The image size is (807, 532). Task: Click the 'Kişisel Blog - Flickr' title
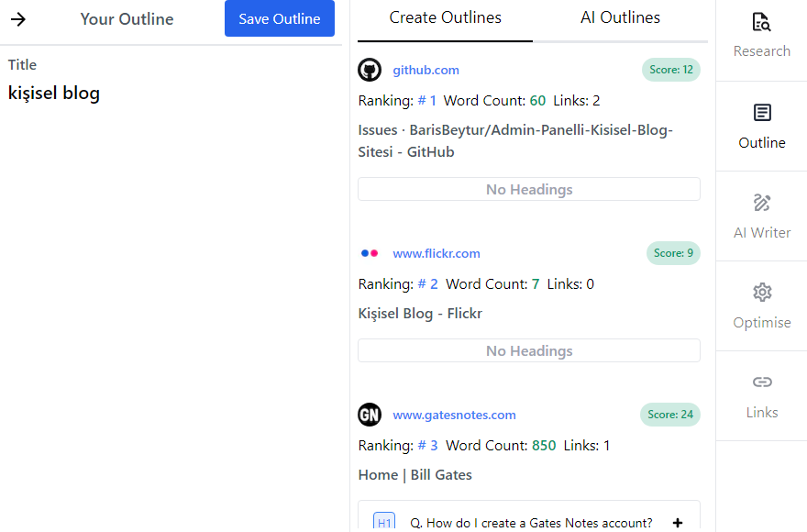point(420,314)
